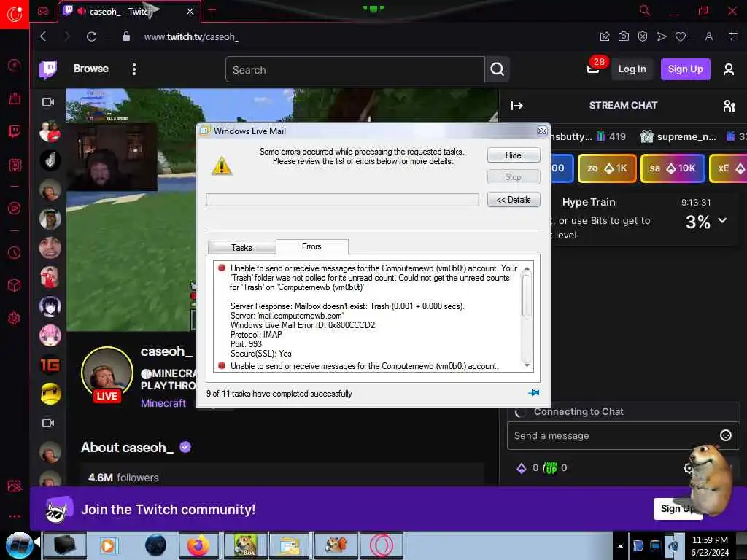747x560 pixels.
Task: Open the Easy Setup sliders icon
Action: 733,36
